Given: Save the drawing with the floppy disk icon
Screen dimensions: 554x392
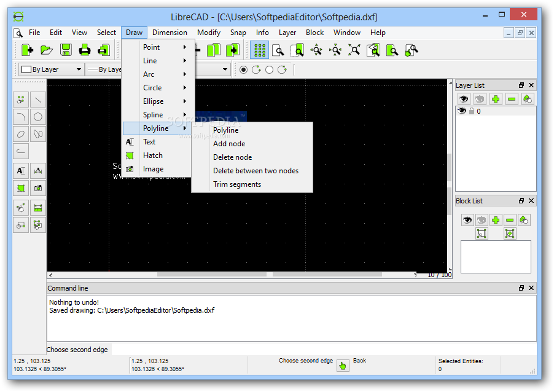Looking at the screenshot, I should click(66, 50).
